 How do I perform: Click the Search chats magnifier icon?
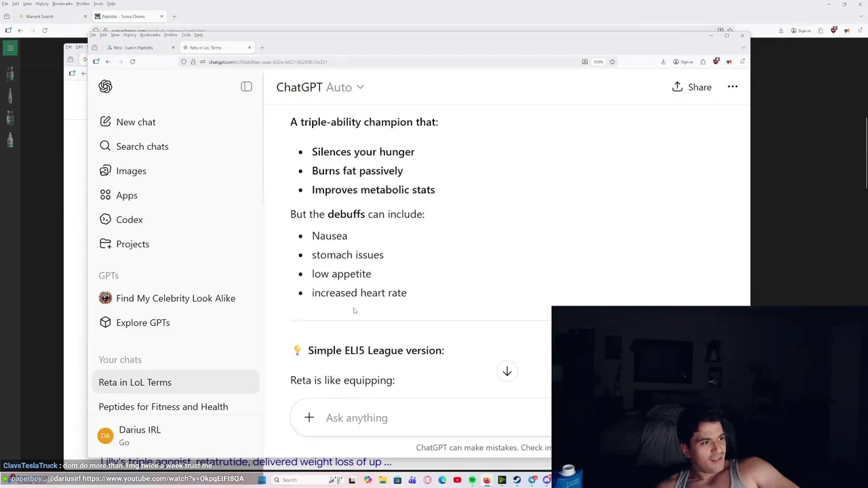pyautogui.click(x=105, y=146)
